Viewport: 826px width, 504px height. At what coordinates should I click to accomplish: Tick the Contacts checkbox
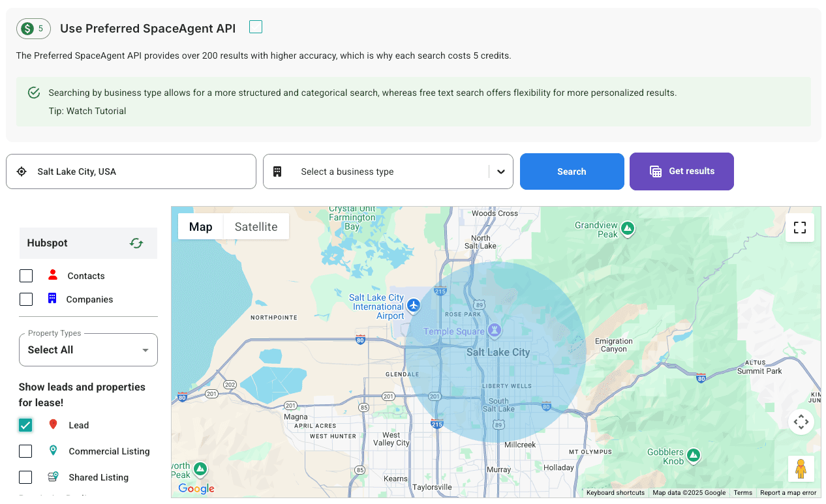[26, 276]
